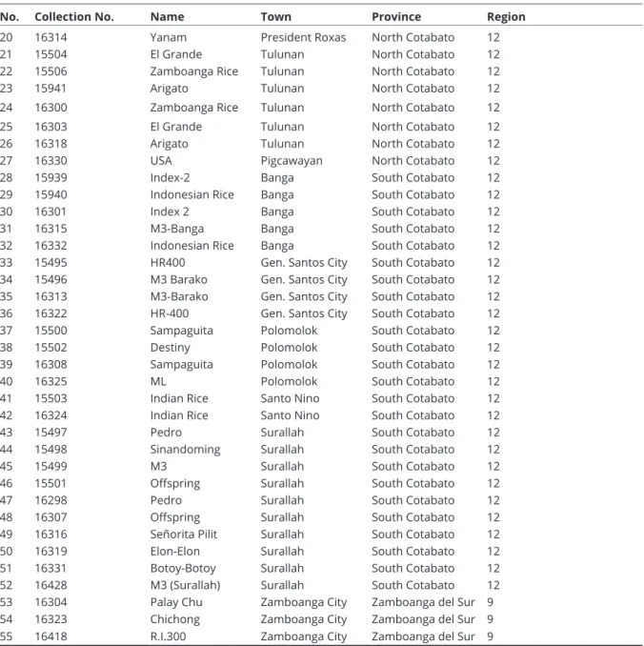The width and height of the screenshot is (644, 646).
Task: Select the name "Palay Chu"
Action: pyautogui.click(x=176, y=602)
